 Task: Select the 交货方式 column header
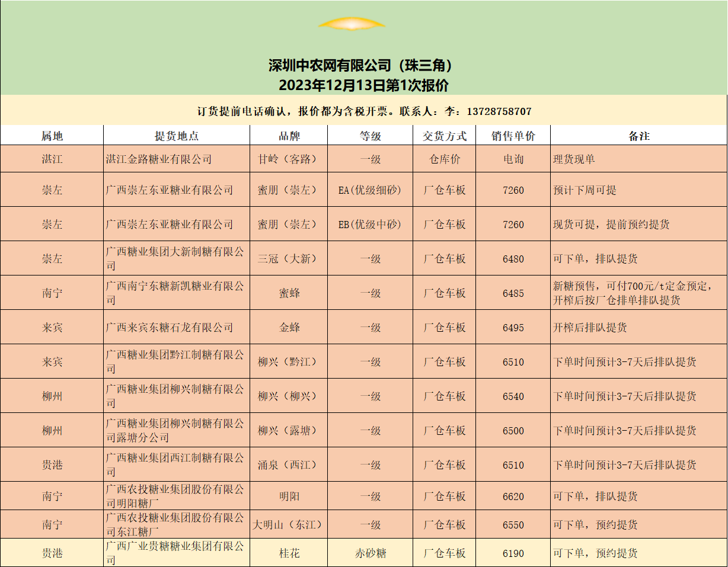pyautogui.click(x=445, y=136)
